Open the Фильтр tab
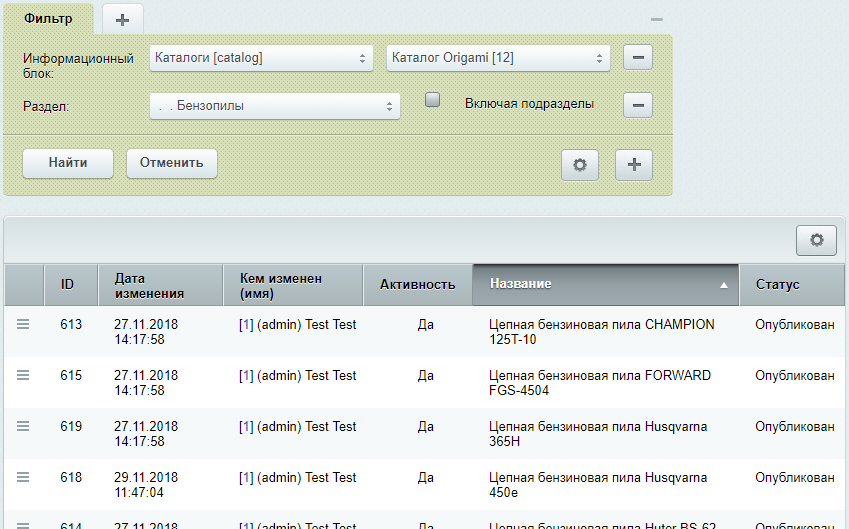This screenshot has height=529, width=849. pos(48,18)
